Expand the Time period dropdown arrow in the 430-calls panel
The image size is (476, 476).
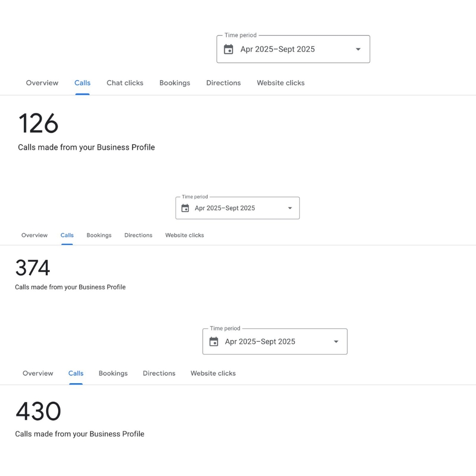click(x=336, y=342)
